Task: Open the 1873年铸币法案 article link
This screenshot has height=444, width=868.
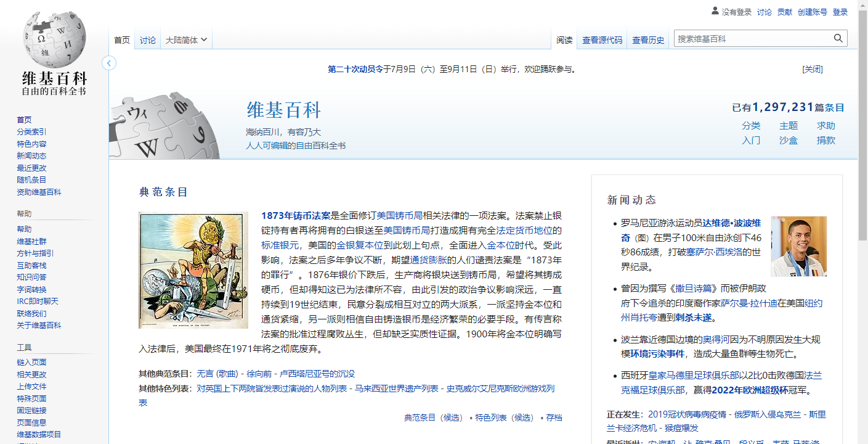Action: pyautogui.click(x=296, y=216)
